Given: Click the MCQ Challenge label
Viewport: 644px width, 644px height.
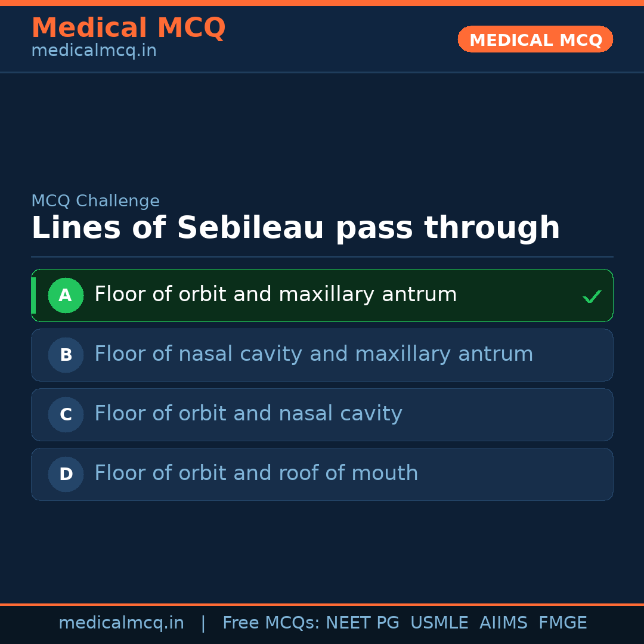Looking at the screenshot, I should (x=95, y=201).
